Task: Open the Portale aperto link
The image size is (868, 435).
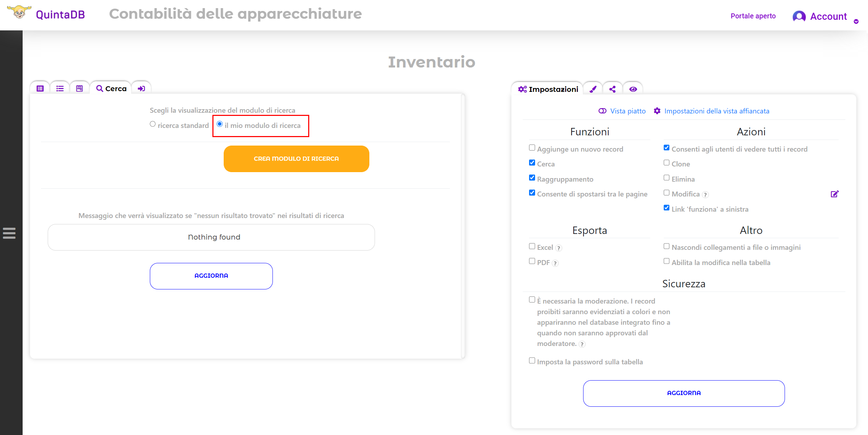Action: (753, 16)
